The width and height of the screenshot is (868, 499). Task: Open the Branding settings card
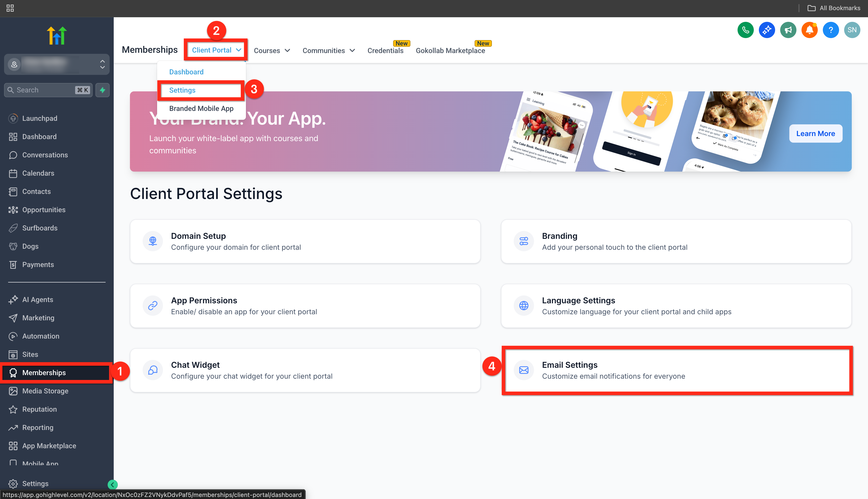pyautogui.click(x=676, y=241)
